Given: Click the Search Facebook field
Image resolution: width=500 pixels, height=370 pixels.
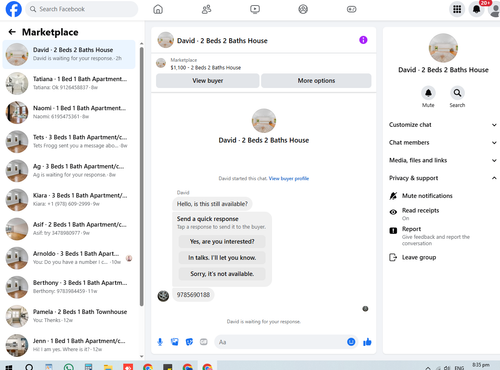Looking at the screenshot, I should (82, 9).
